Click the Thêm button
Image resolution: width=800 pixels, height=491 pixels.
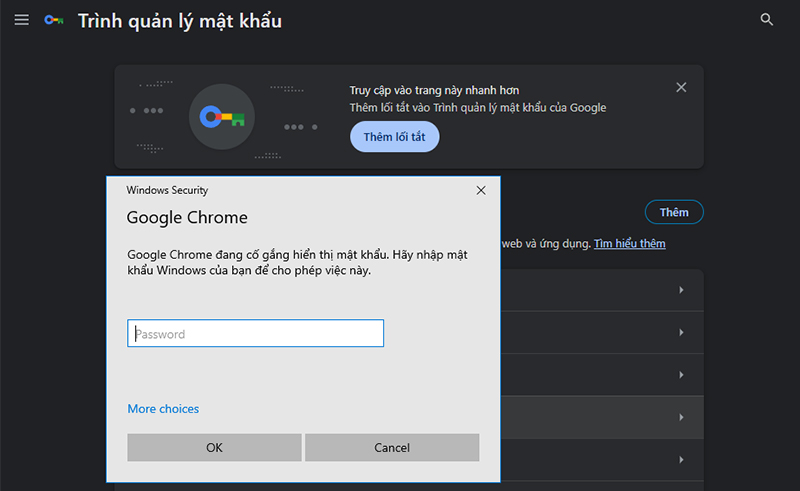(x=674, y=212)
